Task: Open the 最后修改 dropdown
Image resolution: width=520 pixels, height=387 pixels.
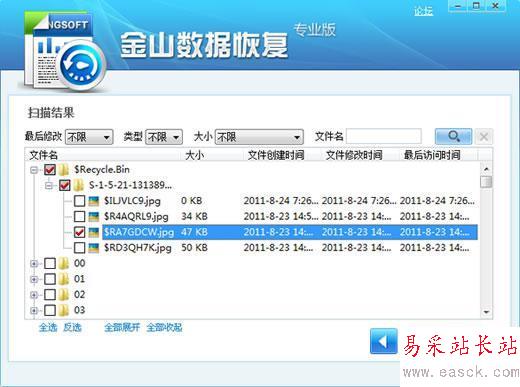Action: tap(89, 137)
